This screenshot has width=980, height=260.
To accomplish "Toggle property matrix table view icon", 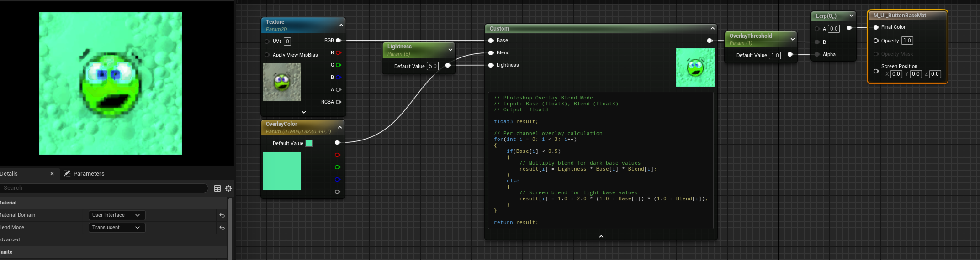I will click(x=217, y=188).
